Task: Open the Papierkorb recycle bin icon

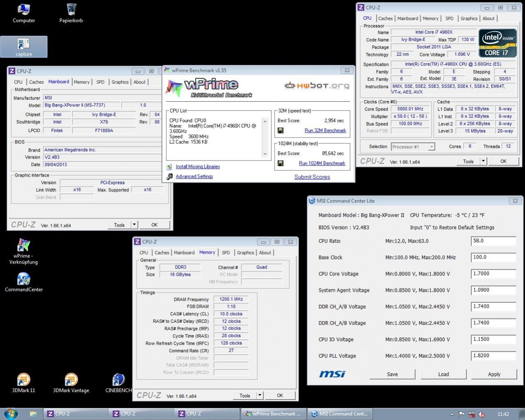Action: [x=71, y=13]
